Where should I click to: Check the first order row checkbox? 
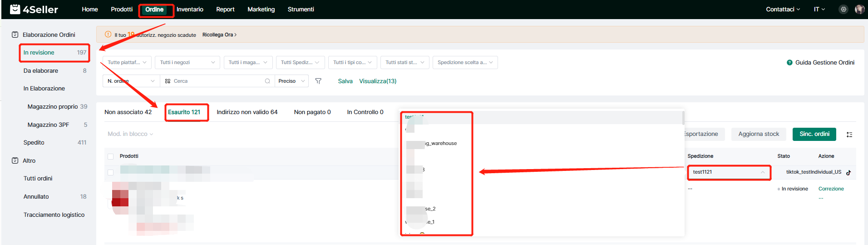tap(110, 172)
